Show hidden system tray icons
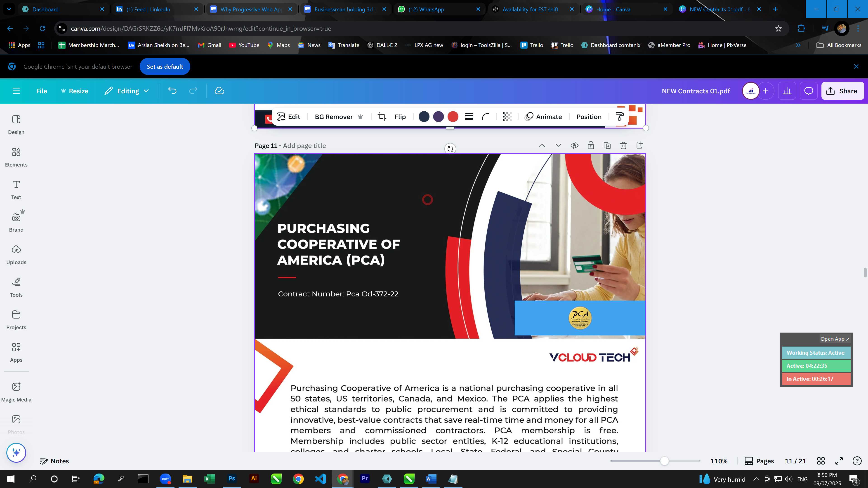The height and width of the screenshot is (488, 868). [x=756, y=479]
